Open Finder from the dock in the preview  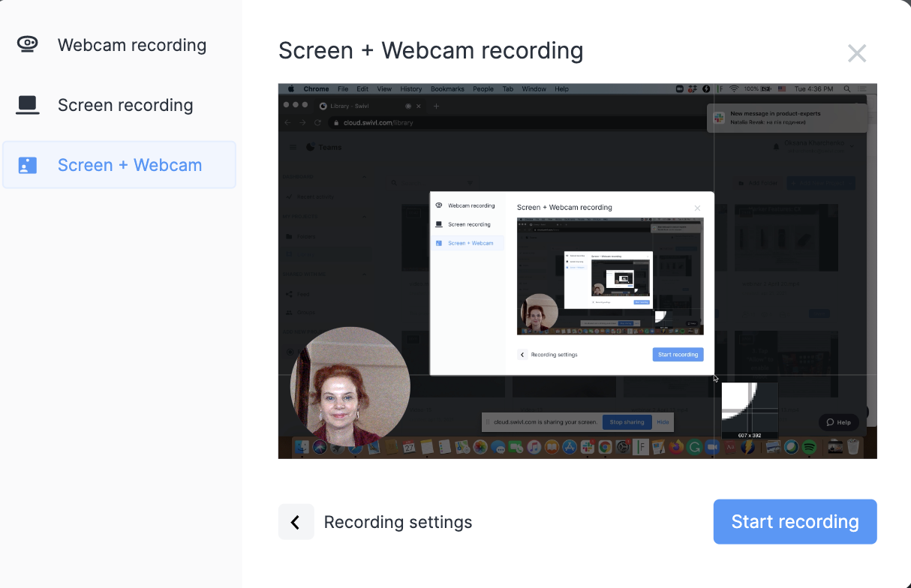pos(302,448)
